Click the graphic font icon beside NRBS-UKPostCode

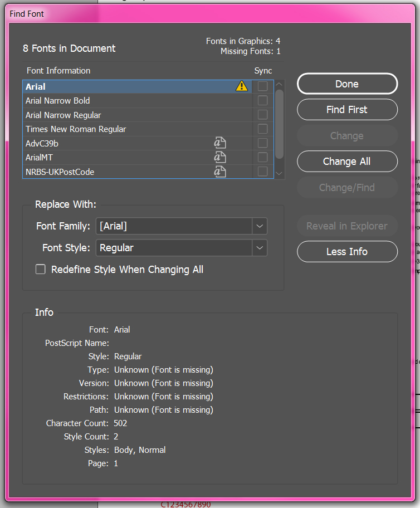[220, 172]
